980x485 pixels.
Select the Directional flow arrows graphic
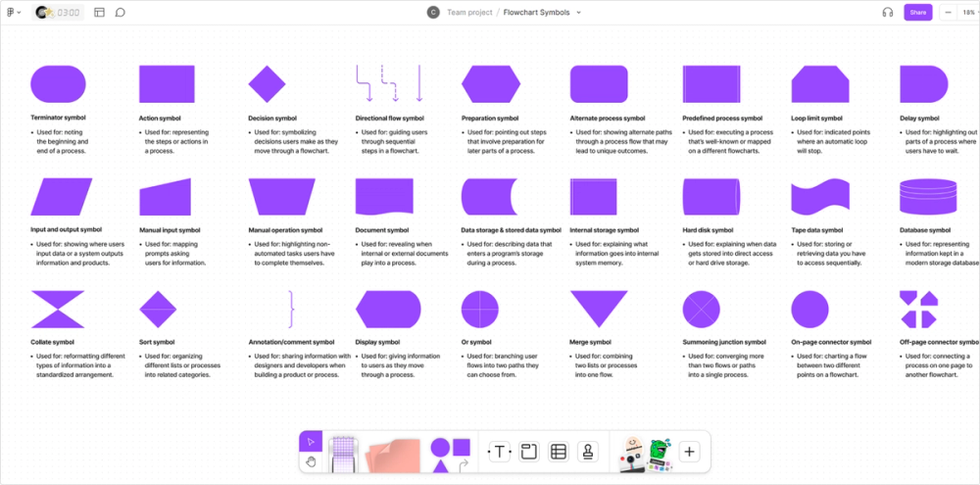389,82
